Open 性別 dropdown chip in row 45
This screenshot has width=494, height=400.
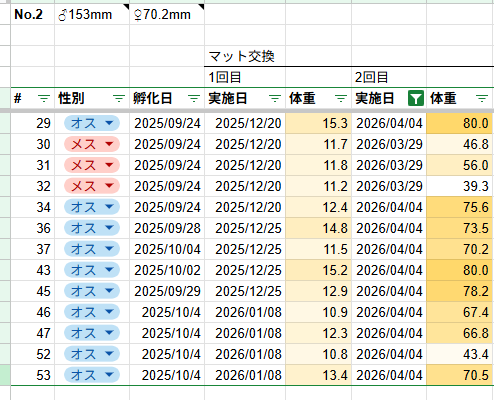click(x=92, y=291)
